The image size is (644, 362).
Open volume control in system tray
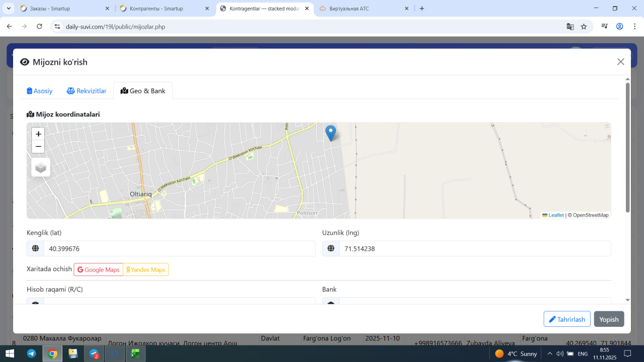pyautogui.click(x=560, y=354)
